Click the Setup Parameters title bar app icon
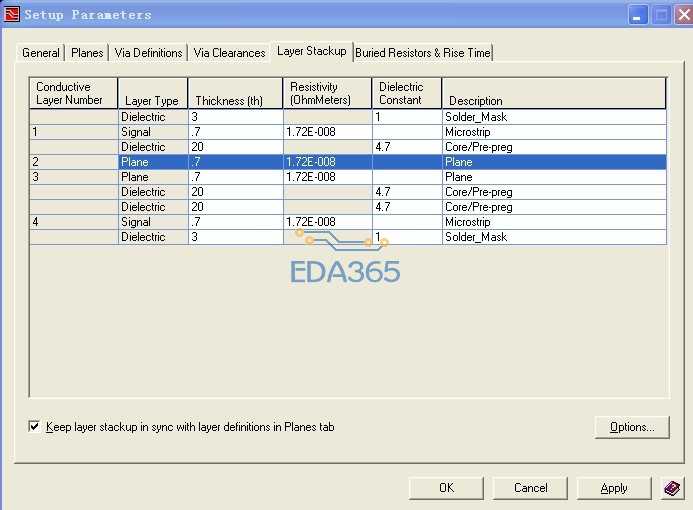Viewport: 693px width, 510px height. point(12,14)
